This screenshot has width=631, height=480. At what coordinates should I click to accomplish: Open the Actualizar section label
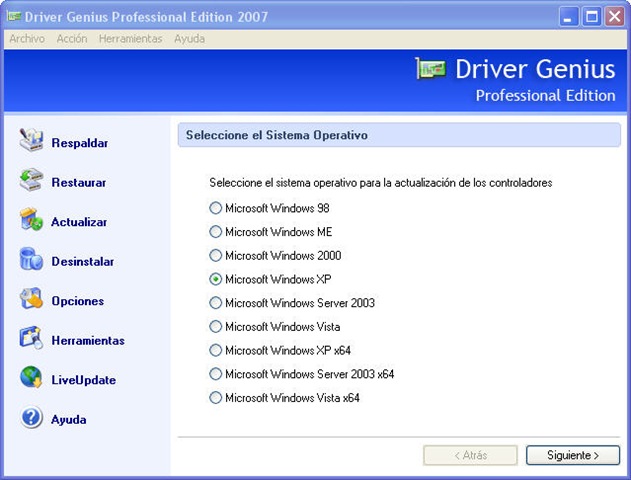(x=79, y=222)
